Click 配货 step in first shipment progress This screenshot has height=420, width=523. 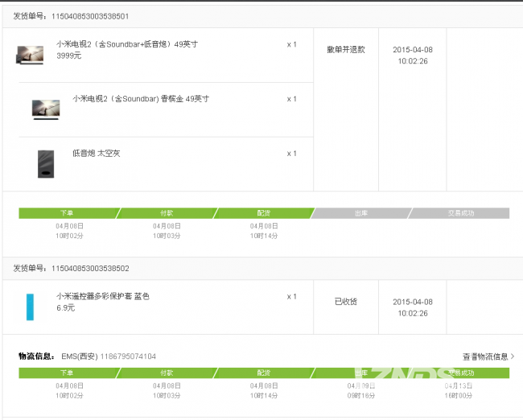point(263,213)
